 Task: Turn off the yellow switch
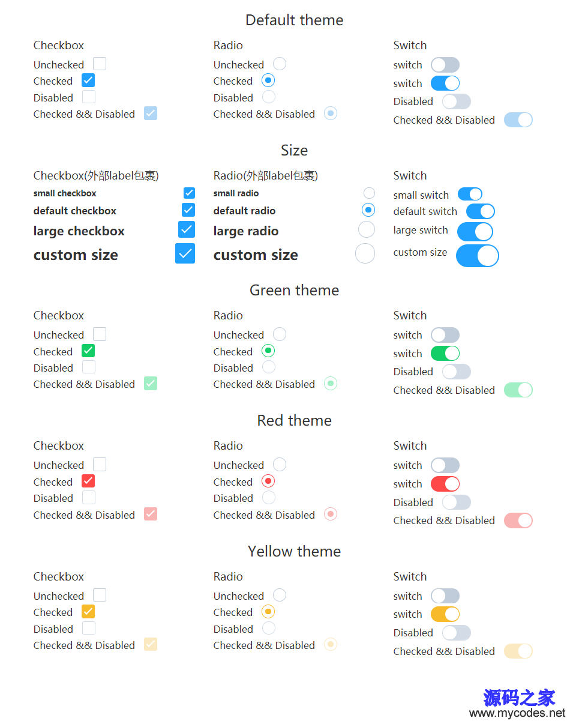pyautogui.click(x=445, y=614)
